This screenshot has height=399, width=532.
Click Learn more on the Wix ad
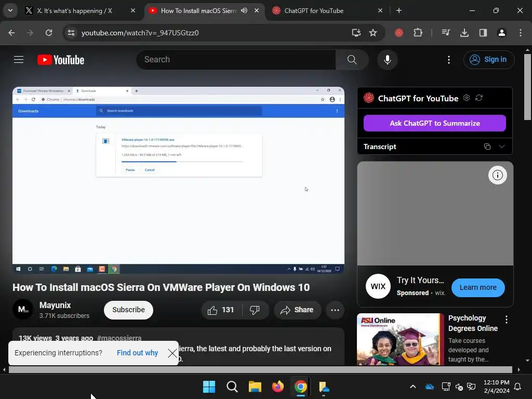click(x=478, y=287)
